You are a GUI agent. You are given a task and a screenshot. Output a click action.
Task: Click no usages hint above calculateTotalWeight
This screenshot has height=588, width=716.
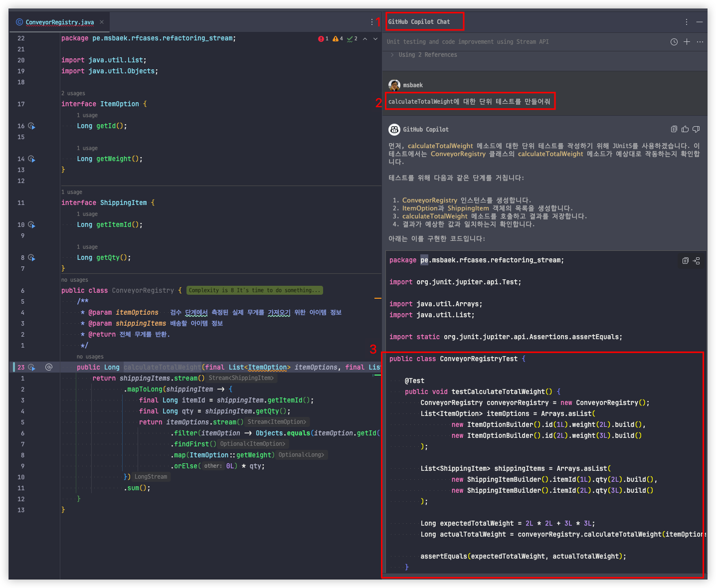90,357
